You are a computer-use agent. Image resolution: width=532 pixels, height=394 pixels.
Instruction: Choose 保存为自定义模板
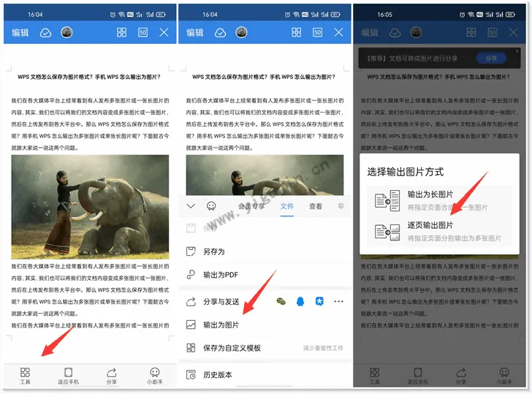coord(265,348)
